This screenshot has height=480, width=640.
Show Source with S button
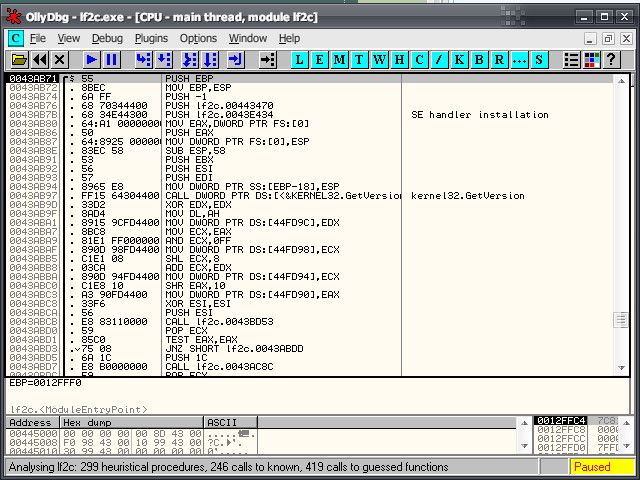[x=539, y=60]
